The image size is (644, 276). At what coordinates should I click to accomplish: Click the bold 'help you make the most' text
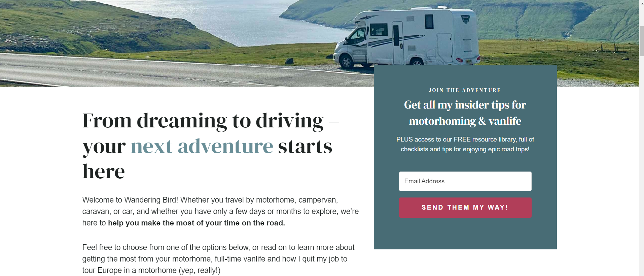(x=196, y=223)
